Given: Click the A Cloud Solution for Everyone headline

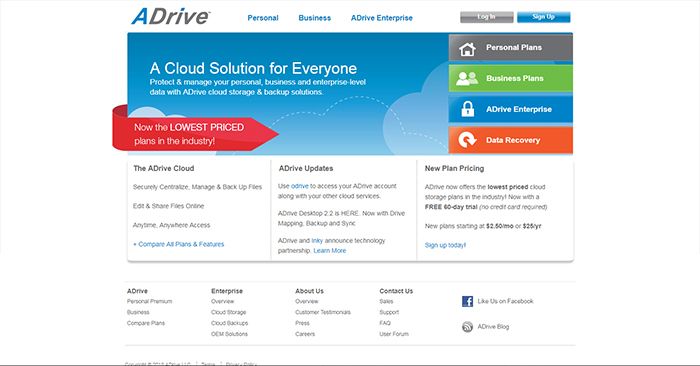Looking at the screenshot, I should point(253,68).
